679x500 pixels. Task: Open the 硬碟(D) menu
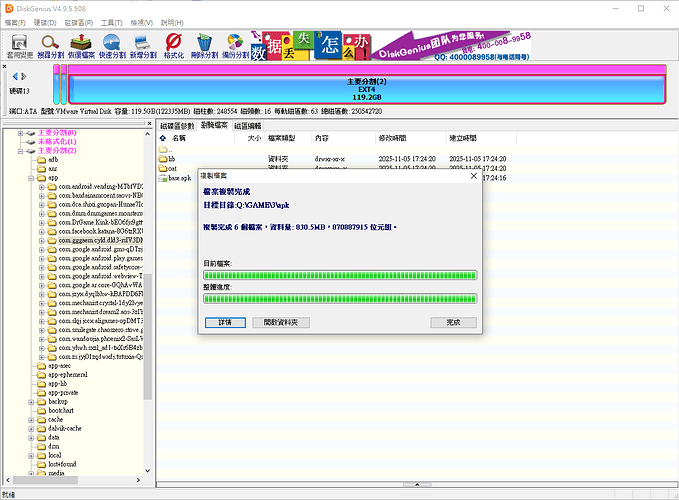click(x=45, y=21)
